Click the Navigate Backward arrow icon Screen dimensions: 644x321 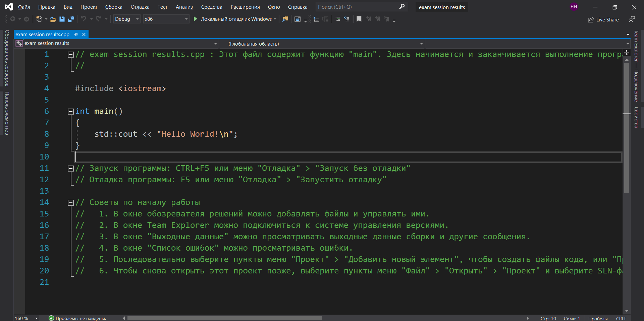click(13, 19)
